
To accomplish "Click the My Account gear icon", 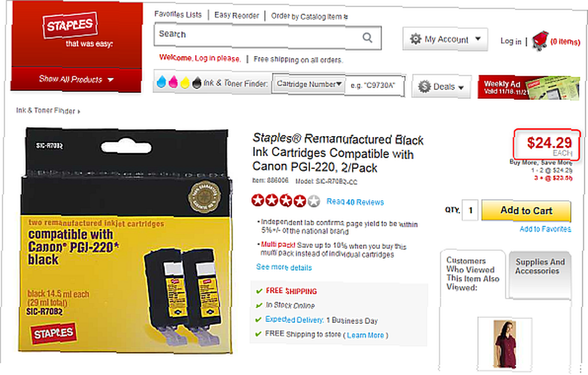I will pos(416,39).
